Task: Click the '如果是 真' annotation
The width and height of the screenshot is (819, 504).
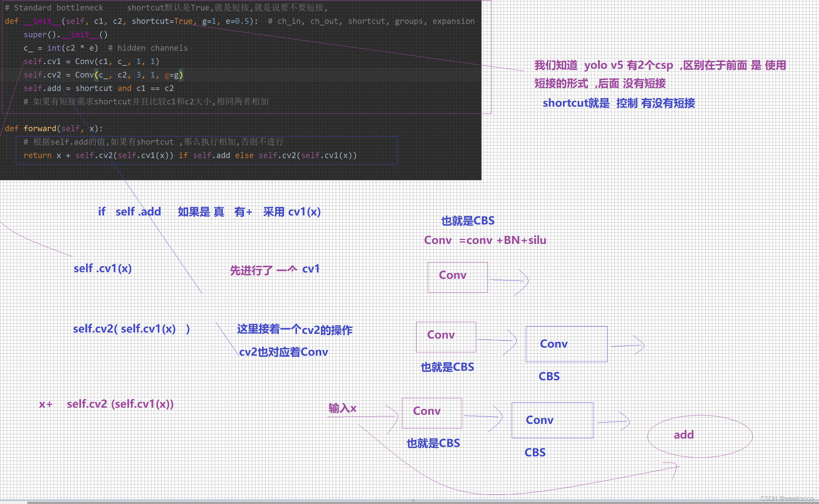Action: tap(201, 212)
